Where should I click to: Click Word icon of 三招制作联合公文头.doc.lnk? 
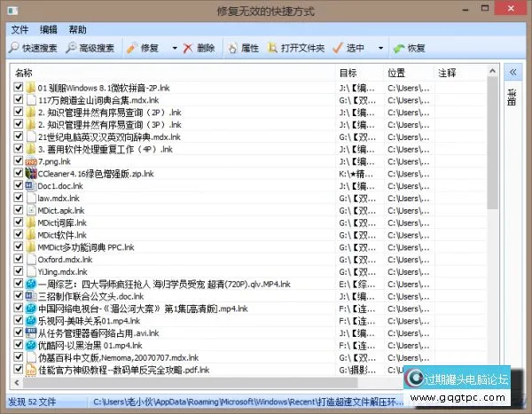pos(30,296)
